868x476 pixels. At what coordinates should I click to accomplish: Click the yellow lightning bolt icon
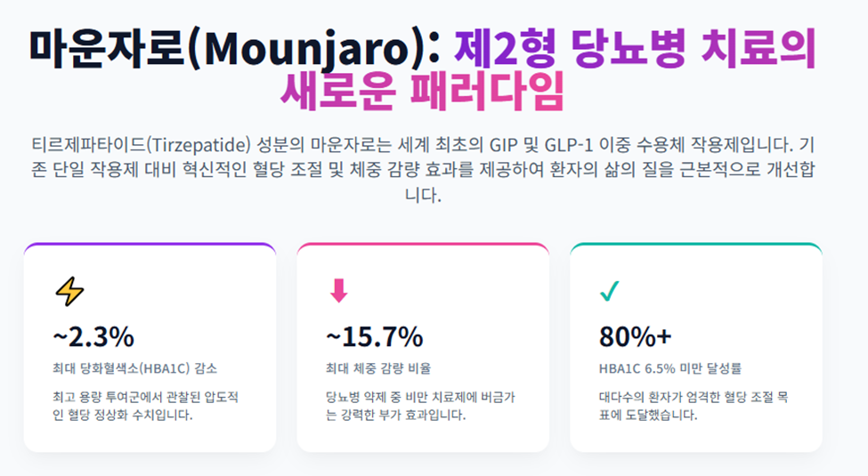pos(69,291)
